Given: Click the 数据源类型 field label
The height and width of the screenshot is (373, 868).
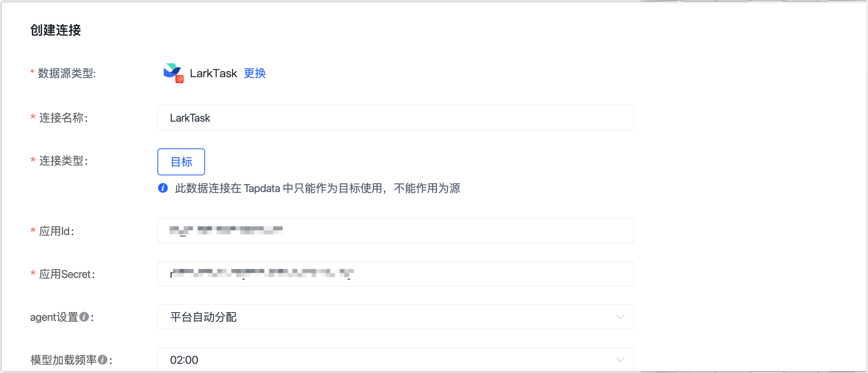Looking at the screenshot, I should 66,73.
